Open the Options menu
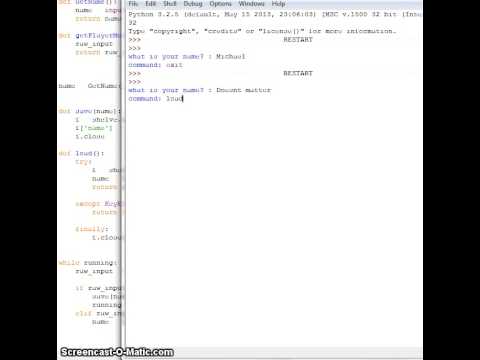The height and width of the screenshot is (360, 480). (x=220, y=4)
